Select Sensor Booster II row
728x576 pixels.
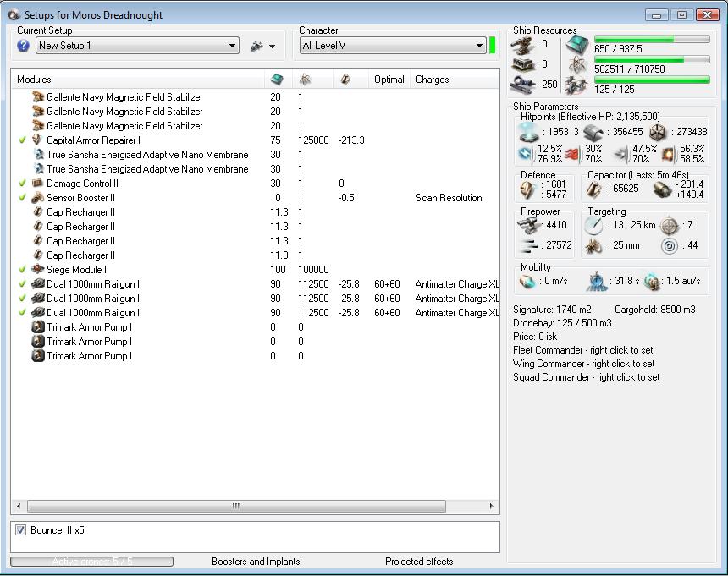[x=255, y=198]
